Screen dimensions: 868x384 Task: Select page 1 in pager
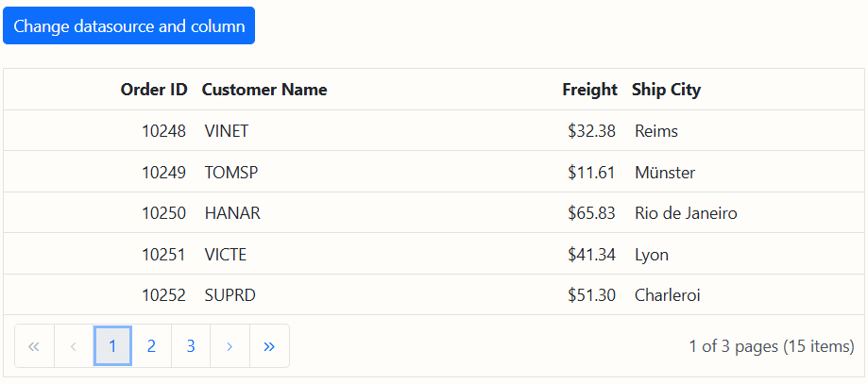(112, 346)
